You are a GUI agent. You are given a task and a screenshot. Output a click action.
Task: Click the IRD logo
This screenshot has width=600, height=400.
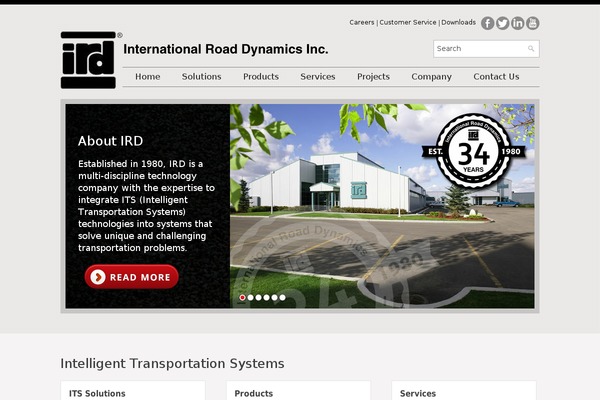(88, 60)
